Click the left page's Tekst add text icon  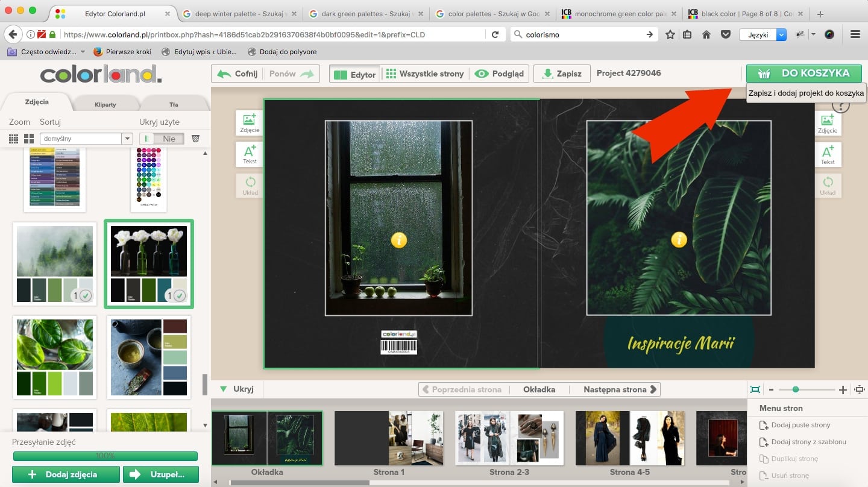250,154
